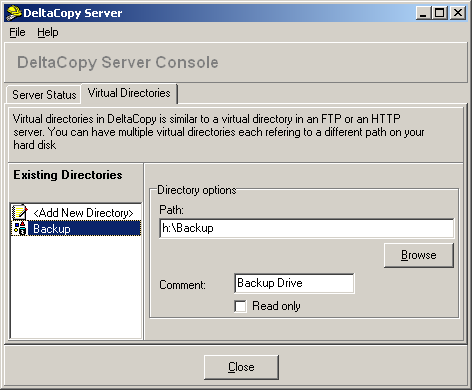Click the Existing Directories heading
472x390 pixels.
tap(68, 175)
